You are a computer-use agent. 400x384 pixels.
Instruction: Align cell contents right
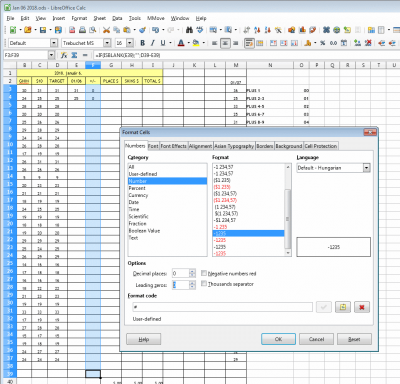pyautogui.click(x=236, y=43)
